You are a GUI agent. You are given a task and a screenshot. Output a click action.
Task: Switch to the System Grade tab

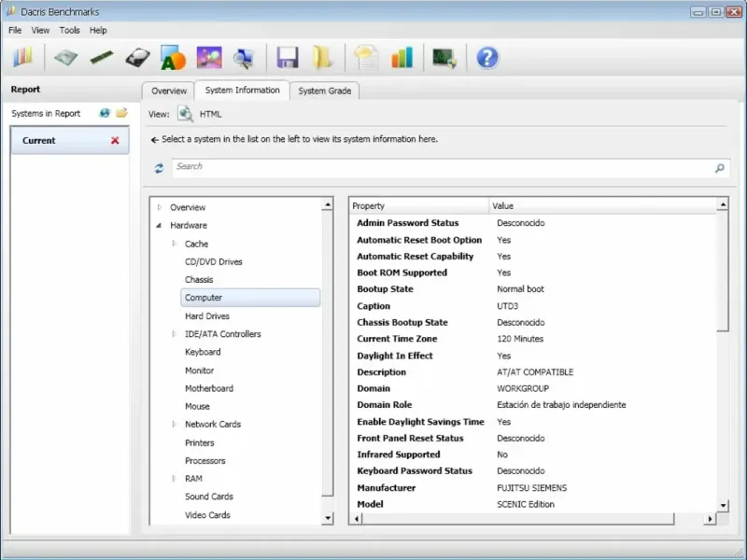point(324,91)
